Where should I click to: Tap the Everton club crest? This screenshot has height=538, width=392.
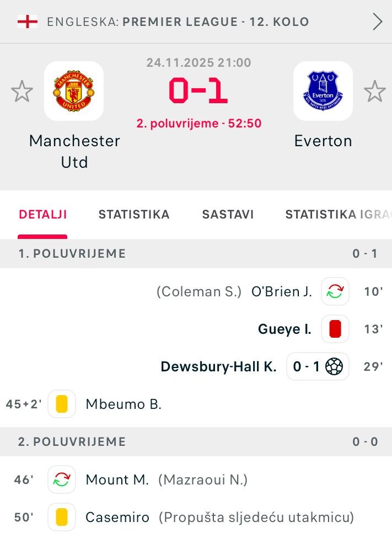click(323, 91)
